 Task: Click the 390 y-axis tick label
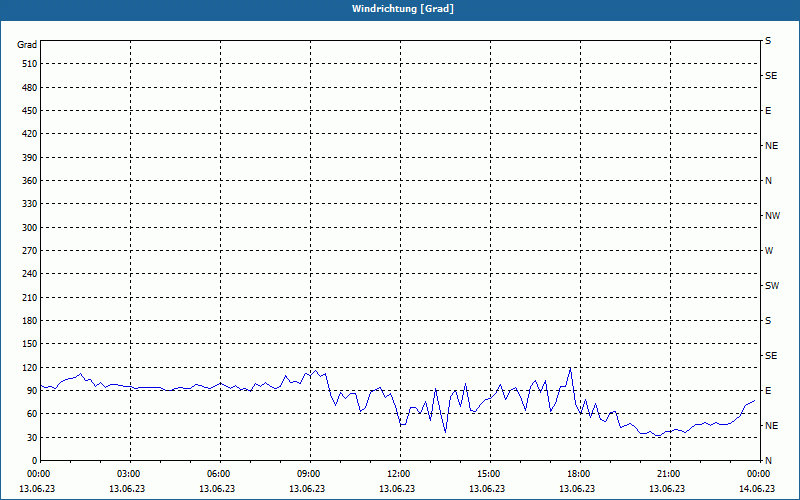[30, 158]
